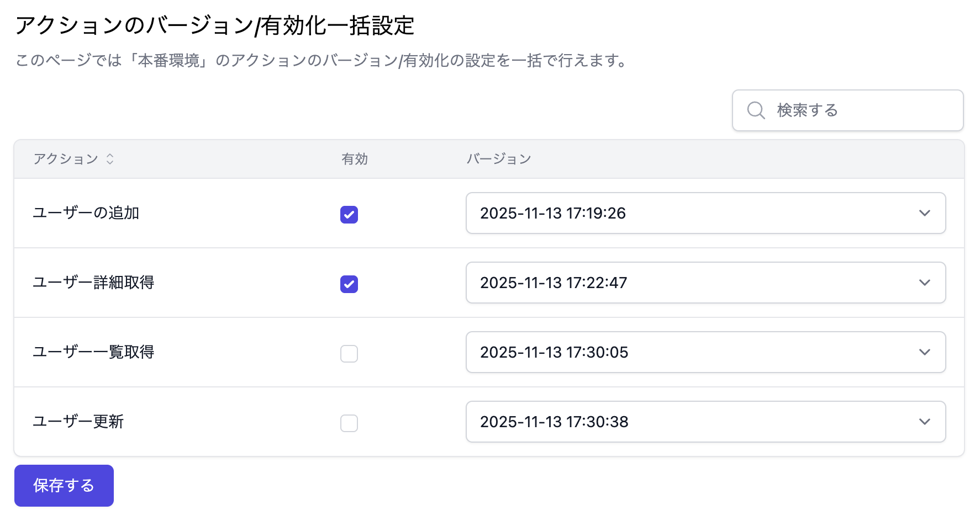Uncheck the ユーザーの追加 enable checkbox
Viewport: 980px width, 521px height.
(x=349, y=215)
